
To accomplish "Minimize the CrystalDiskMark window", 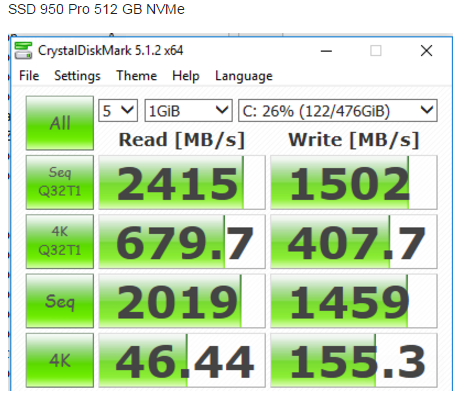I will coord(326,51).
